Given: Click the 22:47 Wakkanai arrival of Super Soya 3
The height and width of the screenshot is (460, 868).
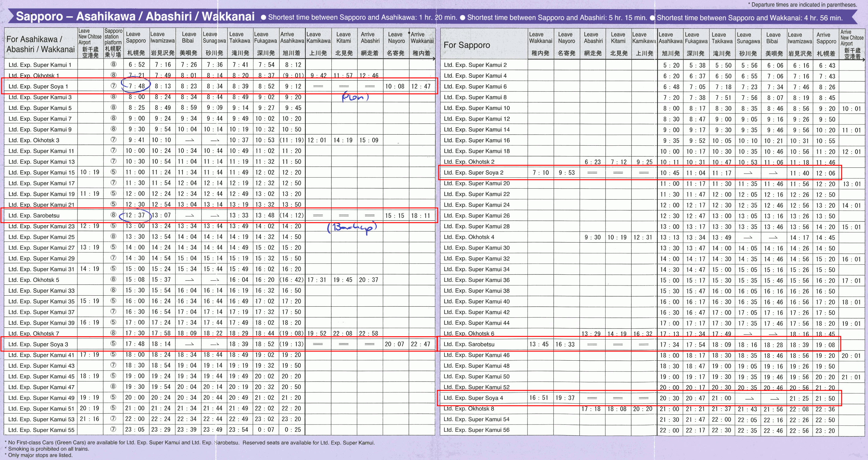Looking at the screenshot, I should [x=421, y=344].
